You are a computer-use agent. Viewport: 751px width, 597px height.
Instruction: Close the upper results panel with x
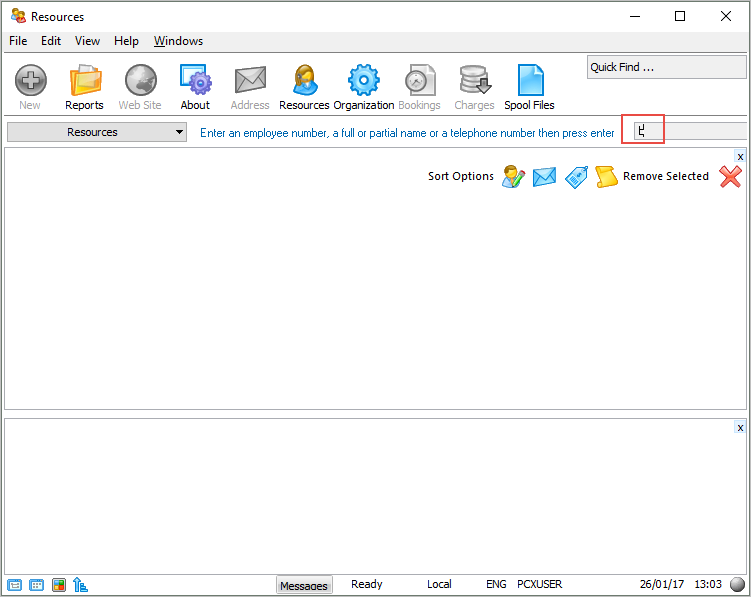(x=740, y=157)
